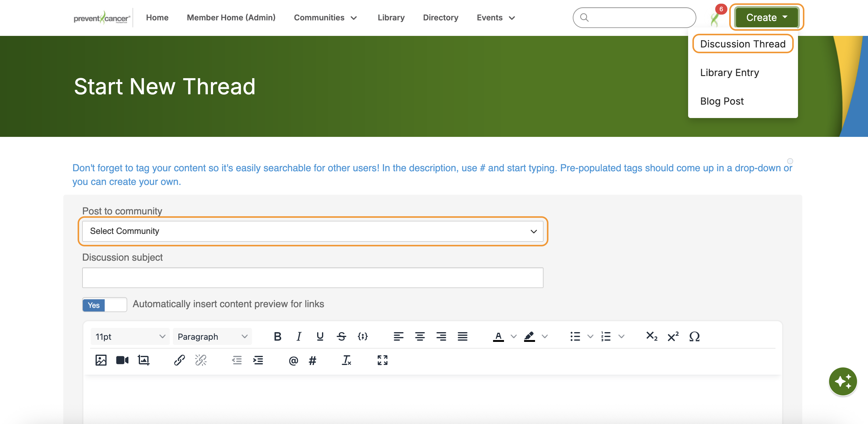The width and height of the screenshot is (868, 424).
Task: Toggle the Yes link preview switch
Action: [x=104, y=305]
